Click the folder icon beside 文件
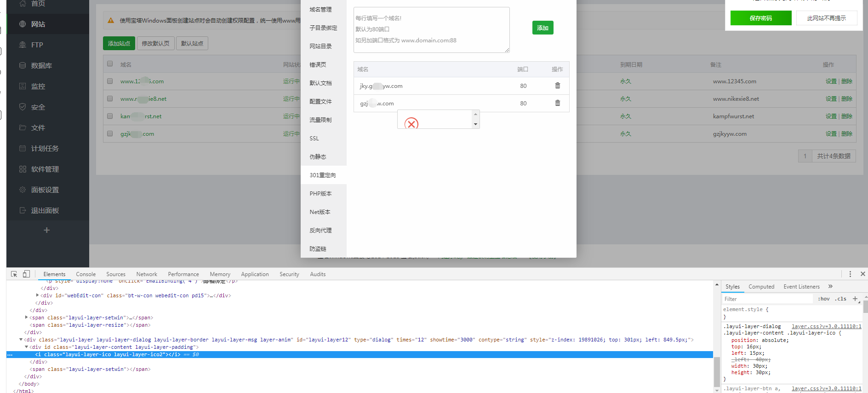 click(23, 127)
